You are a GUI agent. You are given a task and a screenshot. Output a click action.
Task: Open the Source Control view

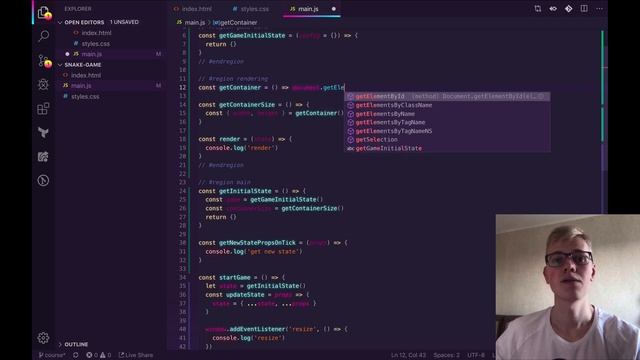click(43, 61)
